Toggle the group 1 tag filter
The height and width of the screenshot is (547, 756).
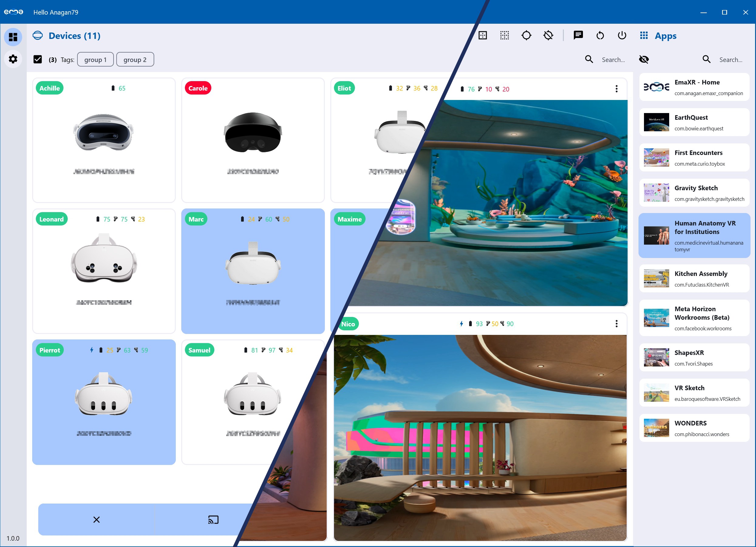tap(95, 59)
